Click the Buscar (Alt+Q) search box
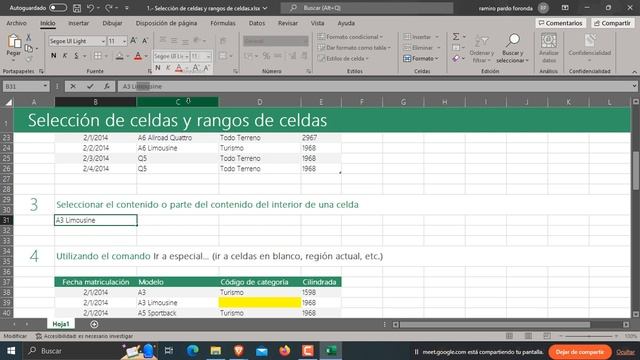Screen dimensions: 640x360 (x=367, y=8)
